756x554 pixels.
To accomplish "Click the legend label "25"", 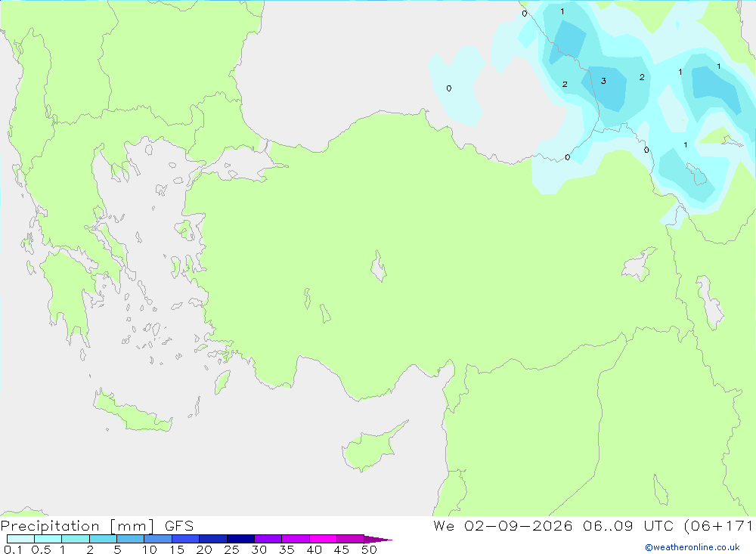I will pyautogui.click(x=231, y=549).
